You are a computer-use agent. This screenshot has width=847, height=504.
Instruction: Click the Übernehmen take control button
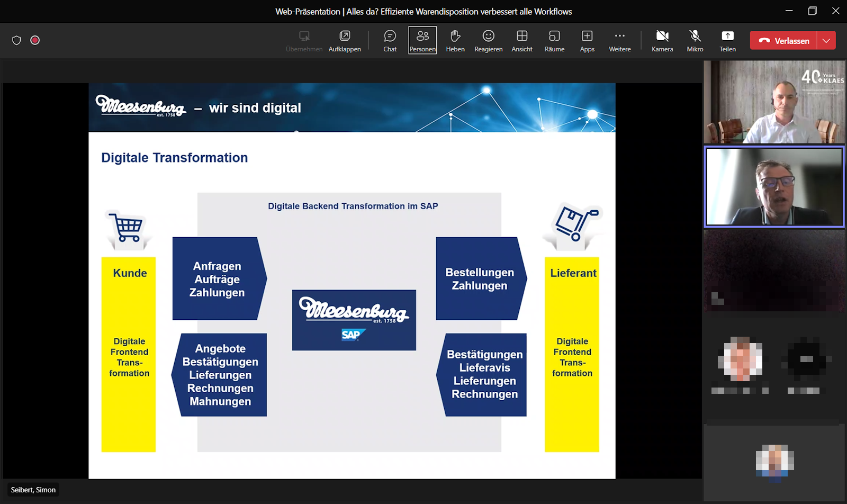tap(304, 40)
